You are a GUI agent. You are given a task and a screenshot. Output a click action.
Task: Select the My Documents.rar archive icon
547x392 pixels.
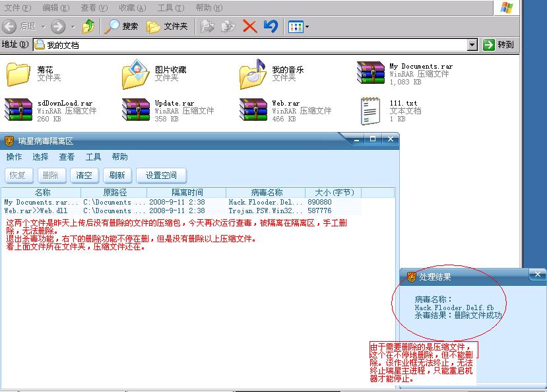(x=371, y=73)
